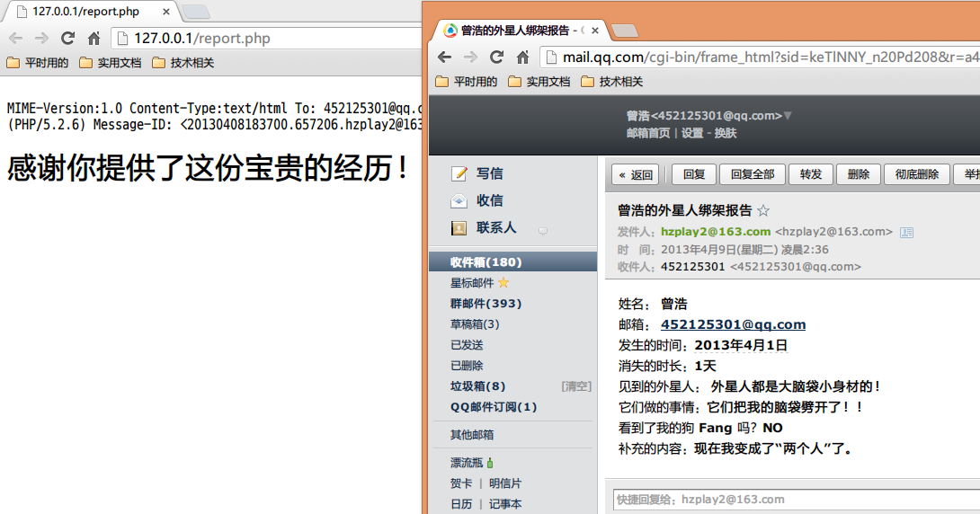980x514 pixels.
Task: Open 记事本 link
Action: [505, 504]
